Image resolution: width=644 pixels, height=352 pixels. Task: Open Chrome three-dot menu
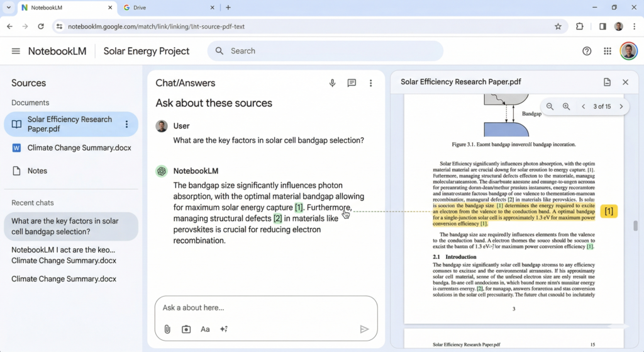(x=634, y=26)
